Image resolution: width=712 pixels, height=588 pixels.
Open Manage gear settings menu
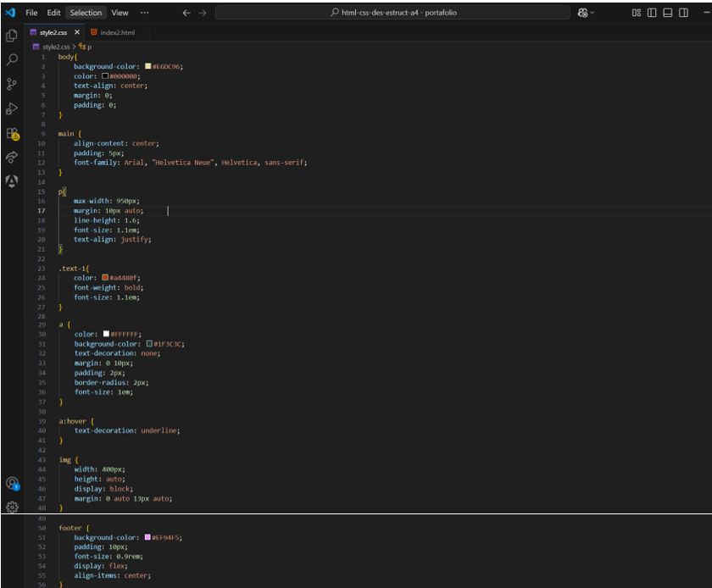12,508
